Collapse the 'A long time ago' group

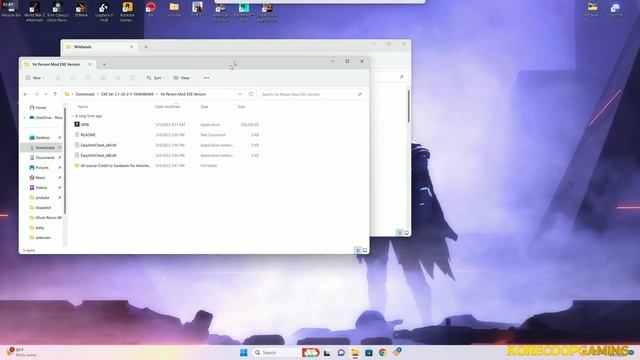[73, 116]
